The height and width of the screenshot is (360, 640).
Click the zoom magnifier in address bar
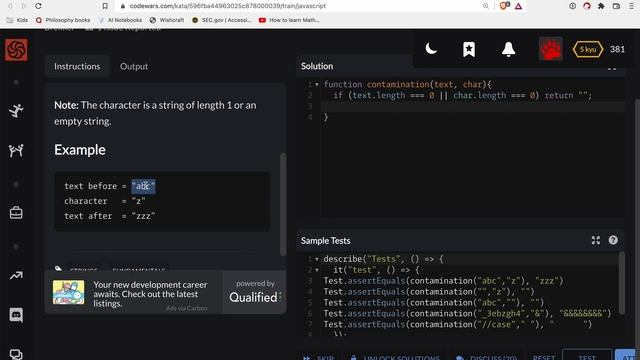486,6
